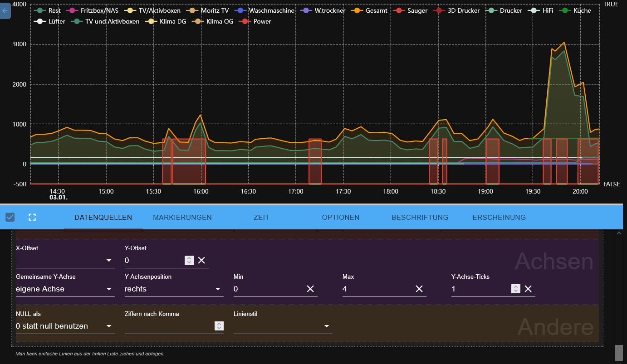This screenshot has width=627, height=364.
Task: Click the Ziffern nach Komma input field
Action: point(169,326)
